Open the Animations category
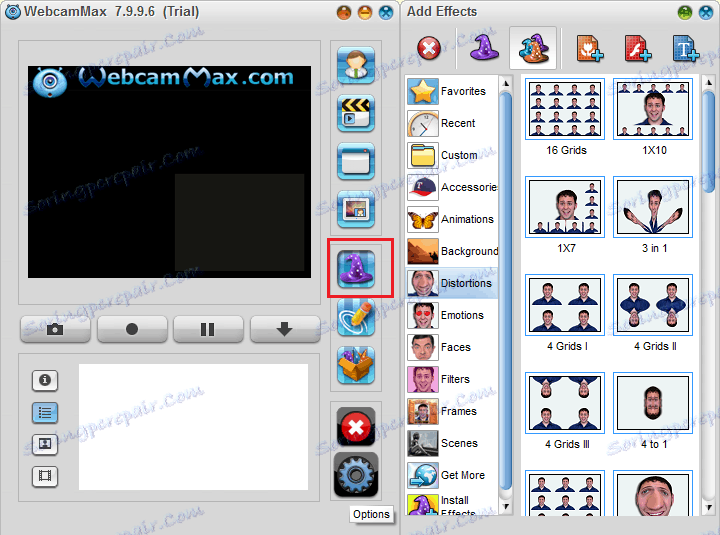720x535 pixels. pyautogui.click(x=452, y=219)
